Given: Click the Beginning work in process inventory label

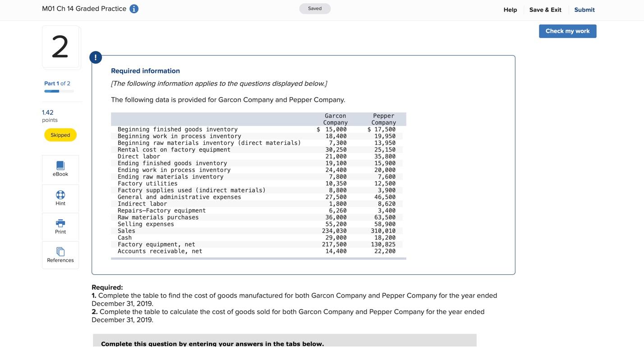Looking at the screenshot, I should [x=179, y=136].
